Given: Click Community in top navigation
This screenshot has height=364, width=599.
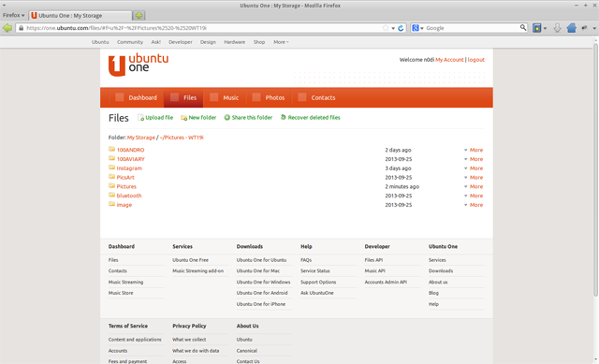Looking at the screenshot, I should (x=130, y=42).
